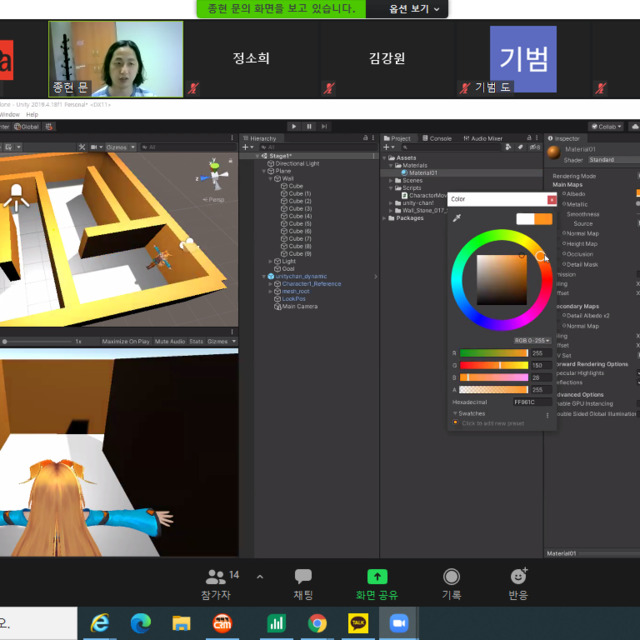Open the Scenes folder
Screen dimensions: 640x640
click(x=412, y=180)
